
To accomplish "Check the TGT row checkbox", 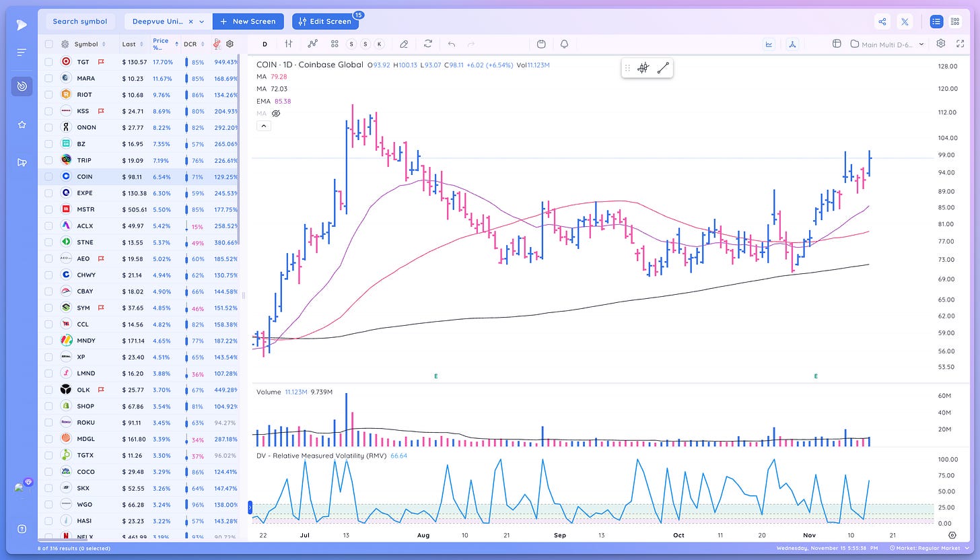I will click(x=48, y=61).
